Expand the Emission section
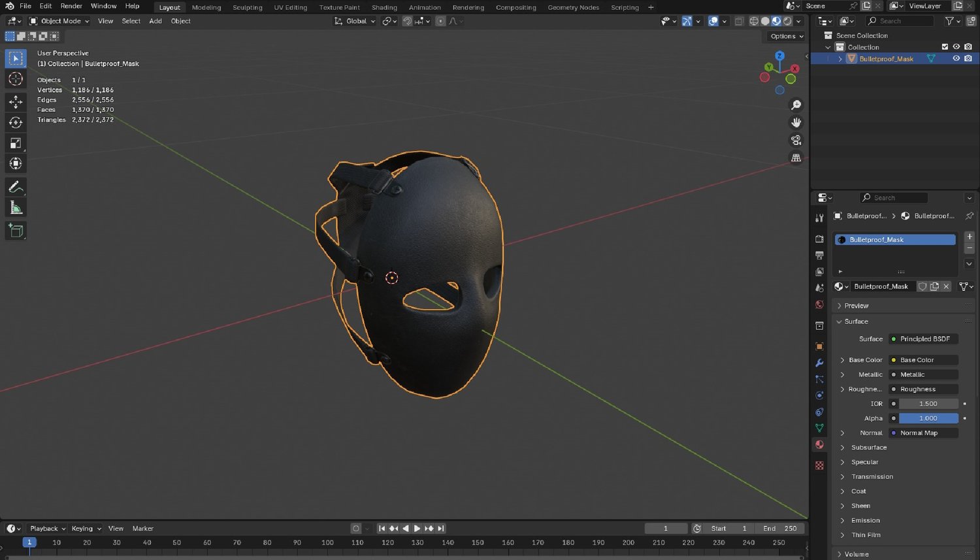Screen dimensions: 980x560 865,520
